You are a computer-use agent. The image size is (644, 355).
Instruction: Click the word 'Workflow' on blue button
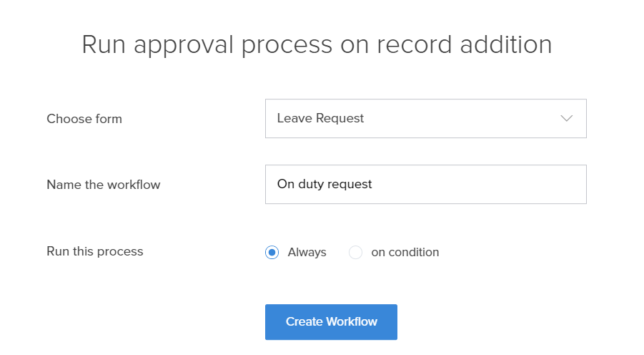(x=352, y=322)
